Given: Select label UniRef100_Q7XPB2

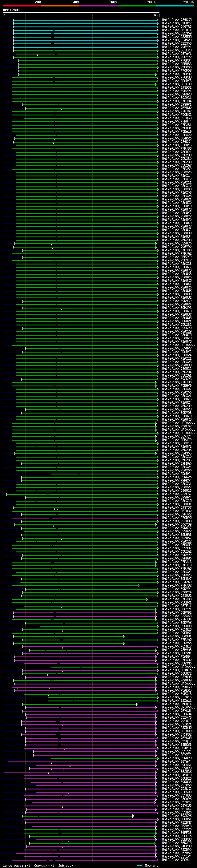Looking at the screenshot, I should pos(176,734).
